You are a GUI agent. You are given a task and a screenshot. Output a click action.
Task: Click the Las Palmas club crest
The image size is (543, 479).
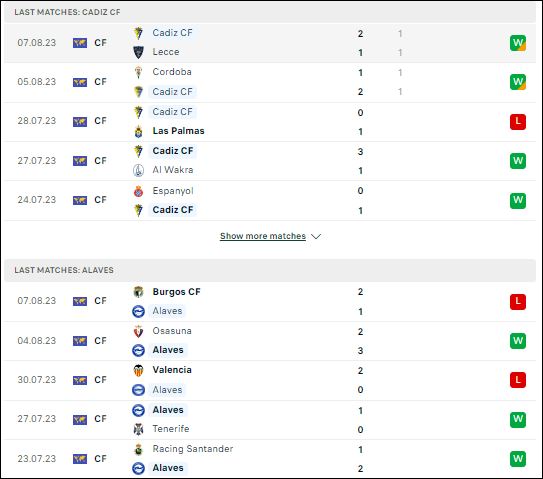[x=138, y=131]
